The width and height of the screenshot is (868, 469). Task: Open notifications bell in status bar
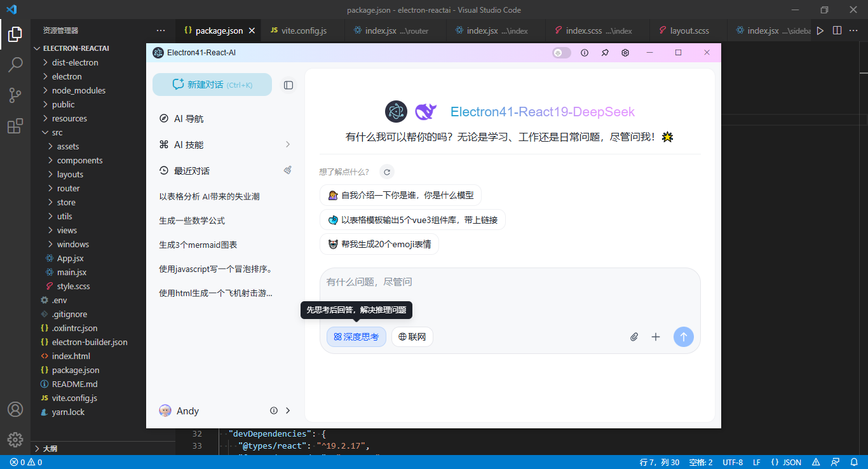click(853, 462)
